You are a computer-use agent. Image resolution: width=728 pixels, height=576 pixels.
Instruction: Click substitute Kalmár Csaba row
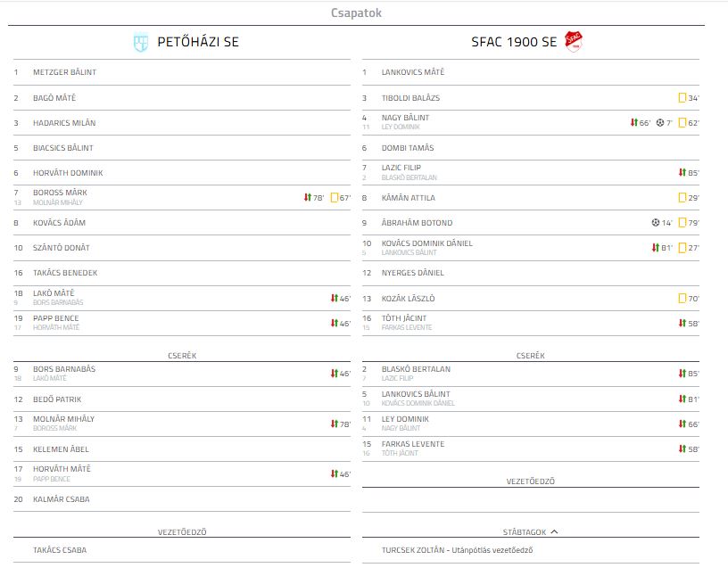182,499
